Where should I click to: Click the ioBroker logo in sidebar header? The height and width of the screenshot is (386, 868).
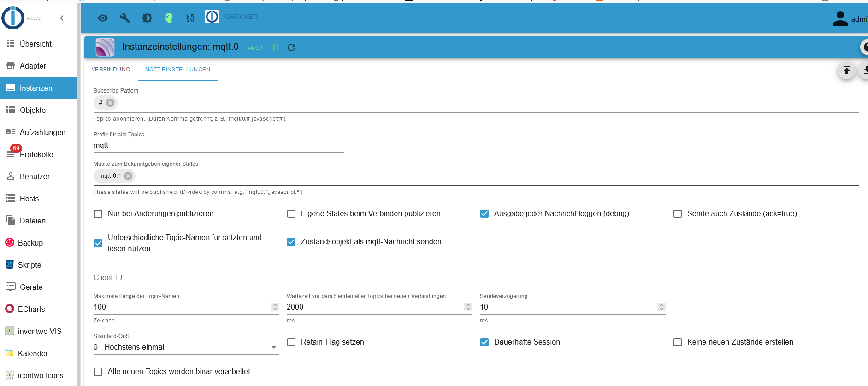point(13,18)
